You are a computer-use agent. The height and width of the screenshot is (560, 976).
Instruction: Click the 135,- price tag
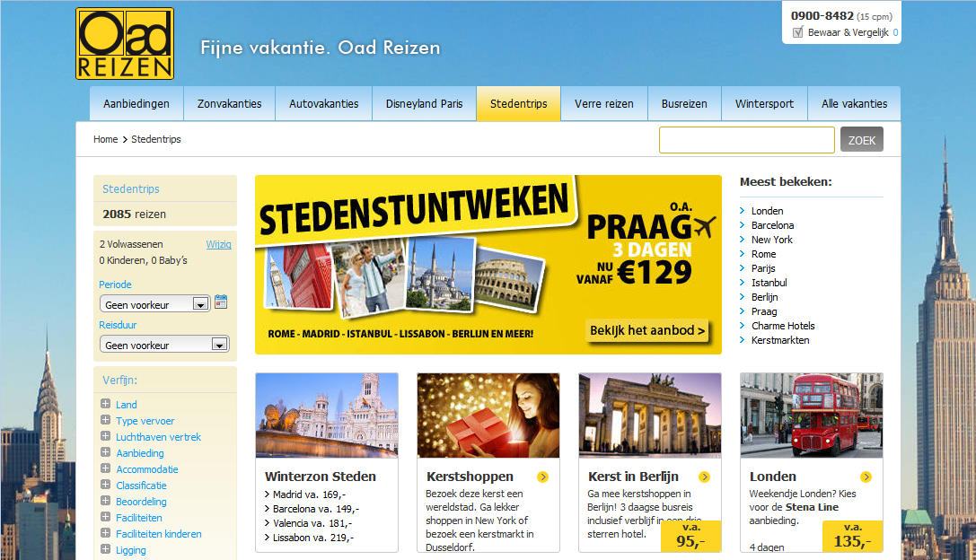(x=853, y=537)
